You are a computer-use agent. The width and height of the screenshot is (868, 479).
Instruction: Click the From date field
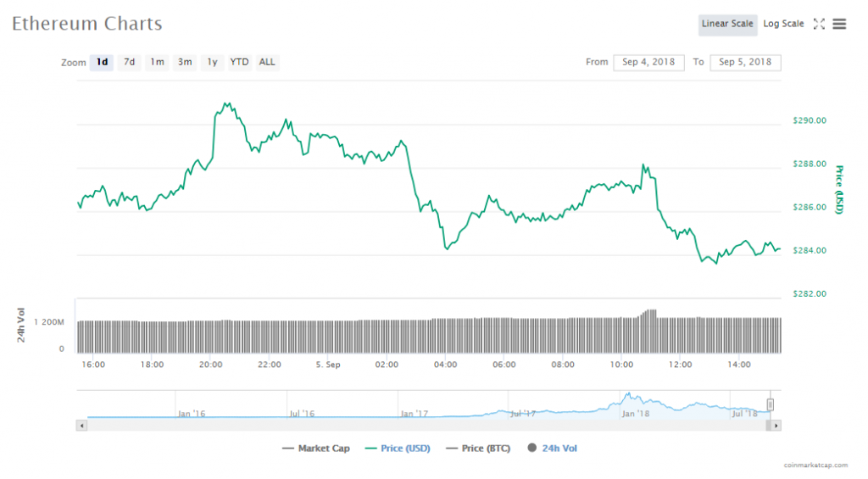coord(648,62)
